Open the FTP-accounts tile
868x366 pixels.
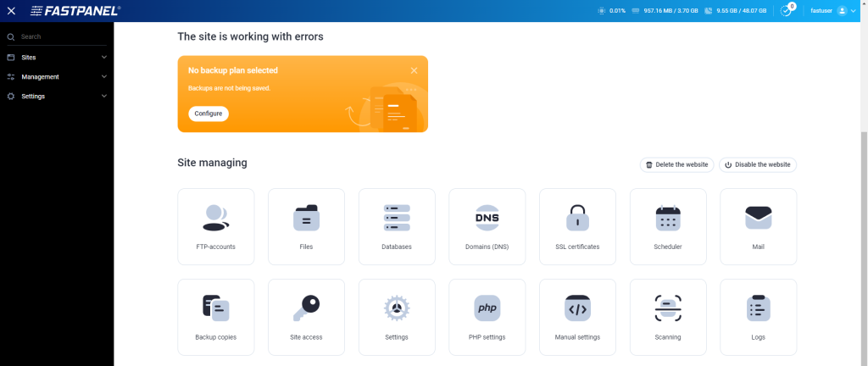point(215,225)
